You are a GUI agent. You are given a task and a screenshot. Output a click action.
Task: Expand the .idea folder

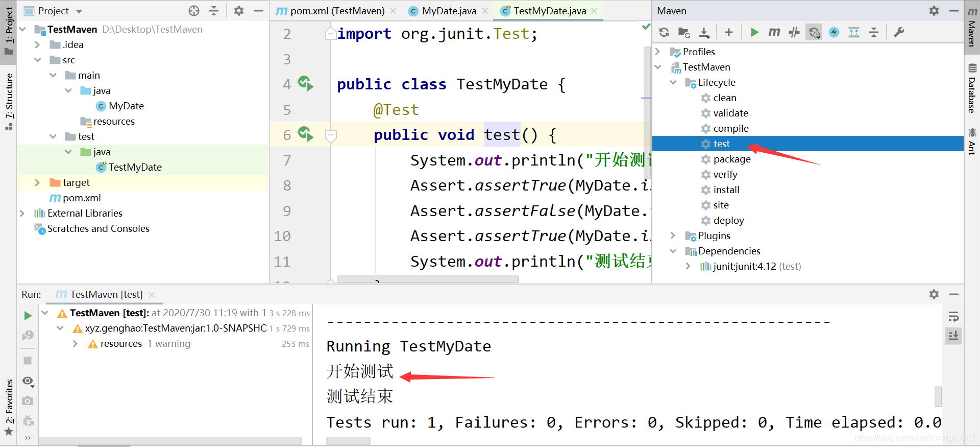point(37,45)
